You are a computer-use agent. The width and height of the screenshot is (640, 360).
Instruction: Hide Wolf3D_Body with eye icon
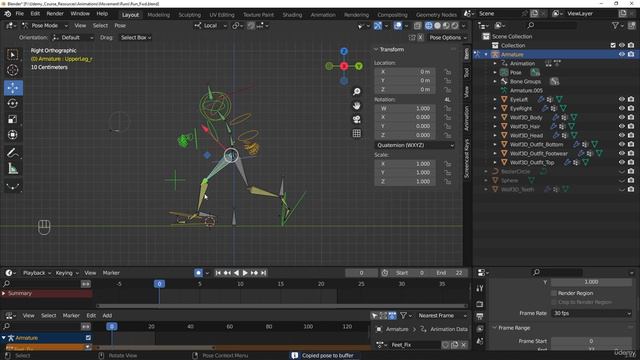622,117
